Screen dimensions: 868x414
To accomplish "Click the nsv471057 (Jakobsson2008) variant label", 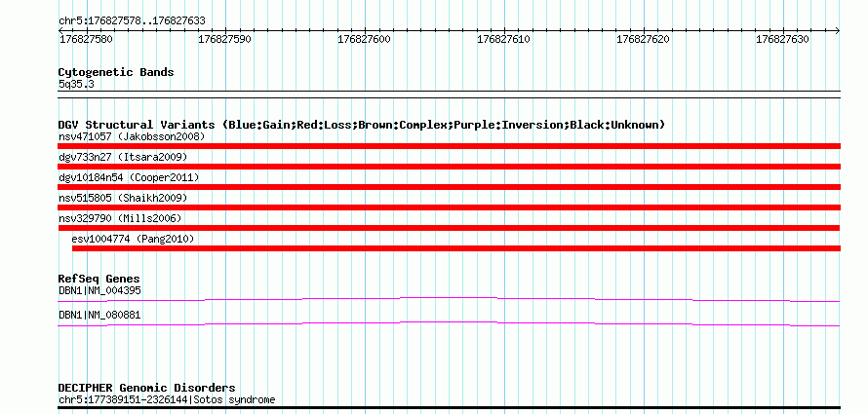I will click(x=132, y=136).
